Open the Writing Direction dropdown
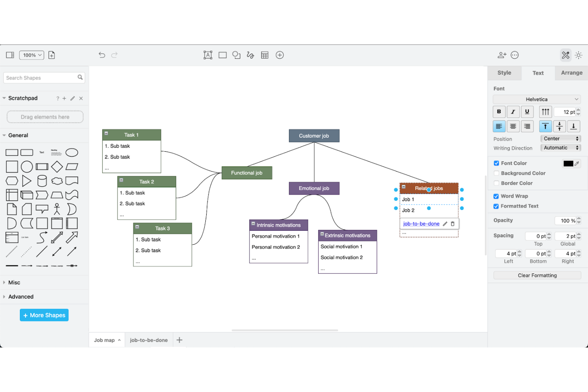The height and width of the screenshot is (392, 588). coord(561,148)
